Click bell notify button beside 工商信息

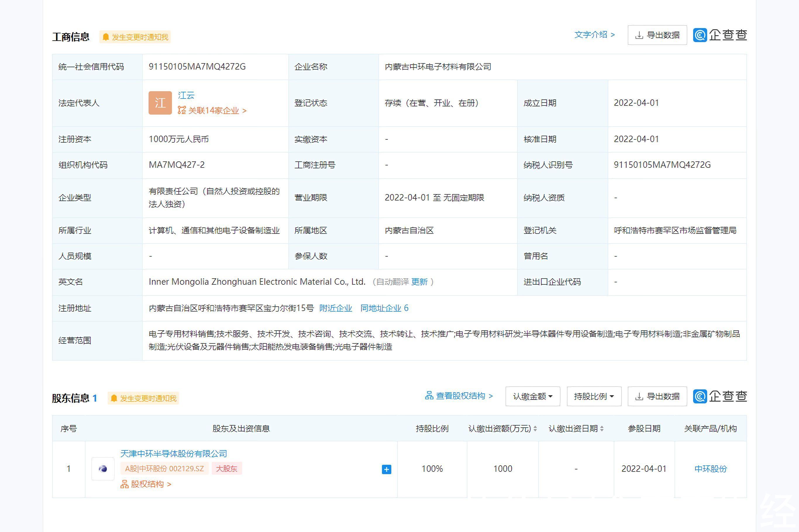coord(135,37)
